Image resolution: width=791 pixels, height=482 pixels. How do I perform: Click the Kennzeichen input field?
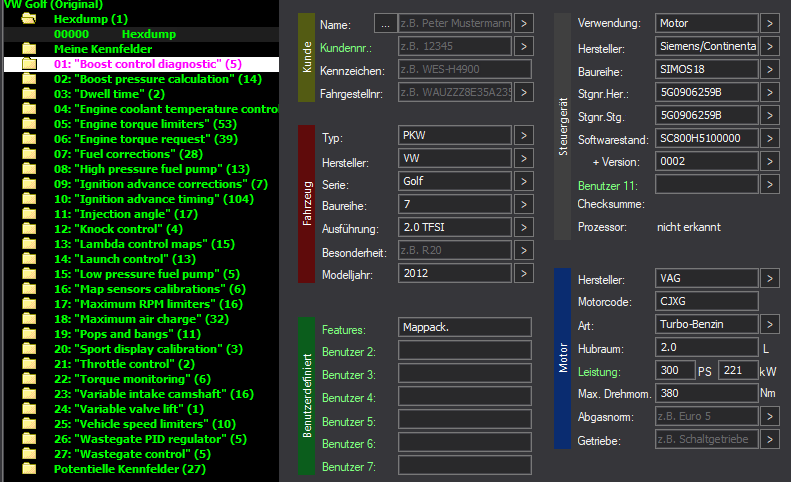[465, 69]
